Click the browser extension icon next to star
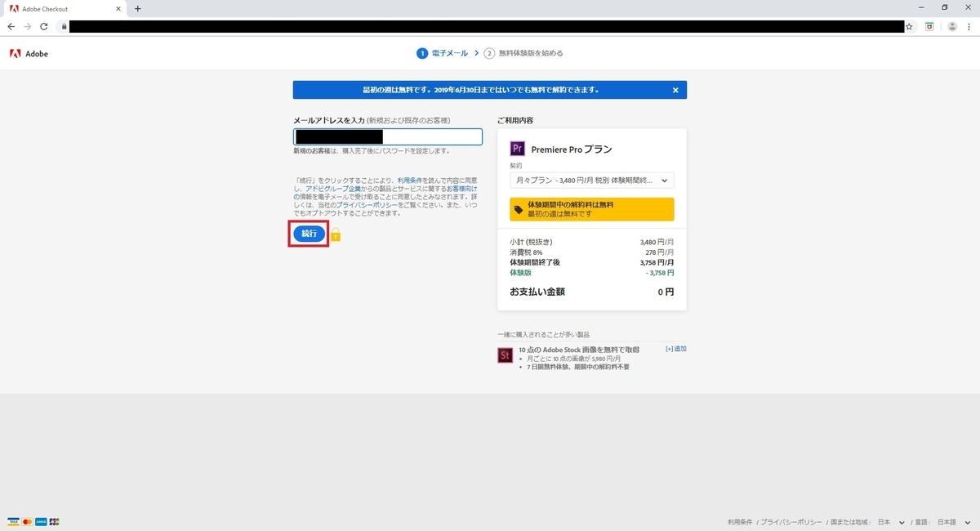980x531 pixels. [929, 26]
